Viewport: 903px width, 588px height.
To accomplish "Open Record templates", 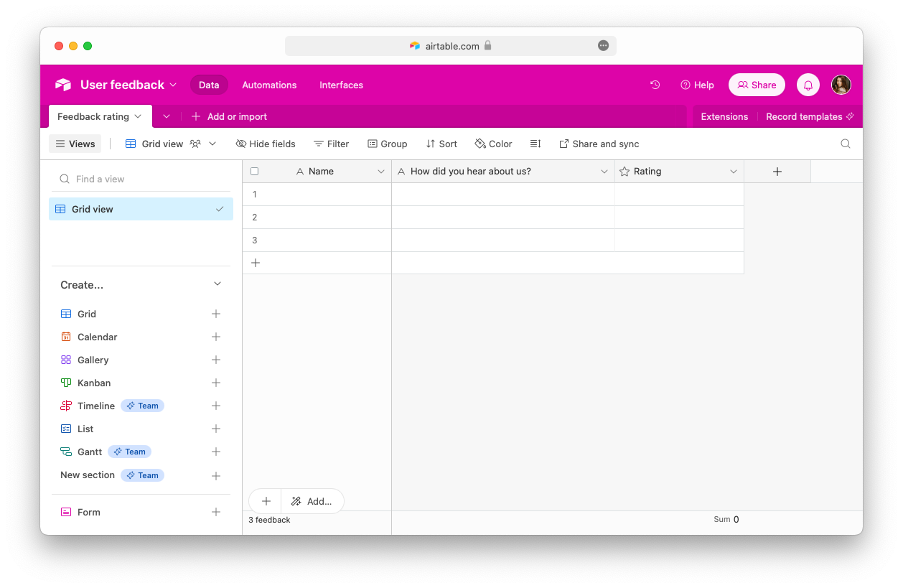I will [810, 116].
